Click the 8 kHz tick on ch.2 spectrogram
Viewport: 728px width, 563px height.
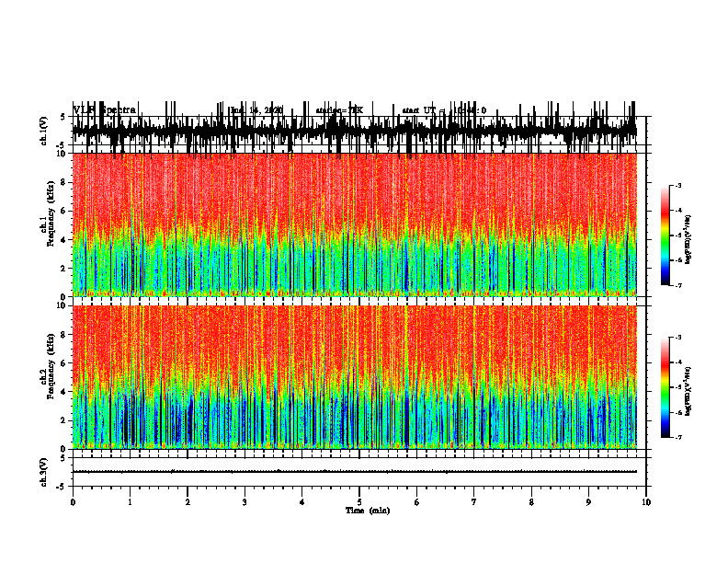point(64,335)
